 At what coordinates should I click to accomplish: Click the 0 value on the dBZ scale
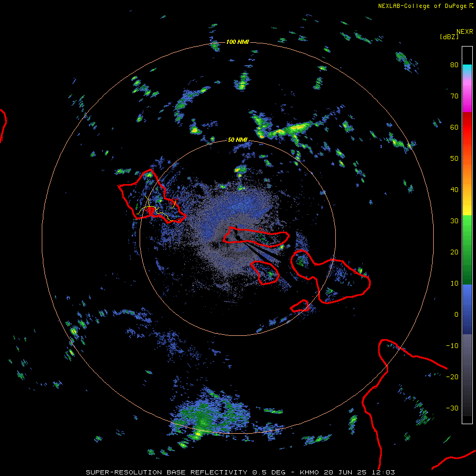click(x=456, y=315)
